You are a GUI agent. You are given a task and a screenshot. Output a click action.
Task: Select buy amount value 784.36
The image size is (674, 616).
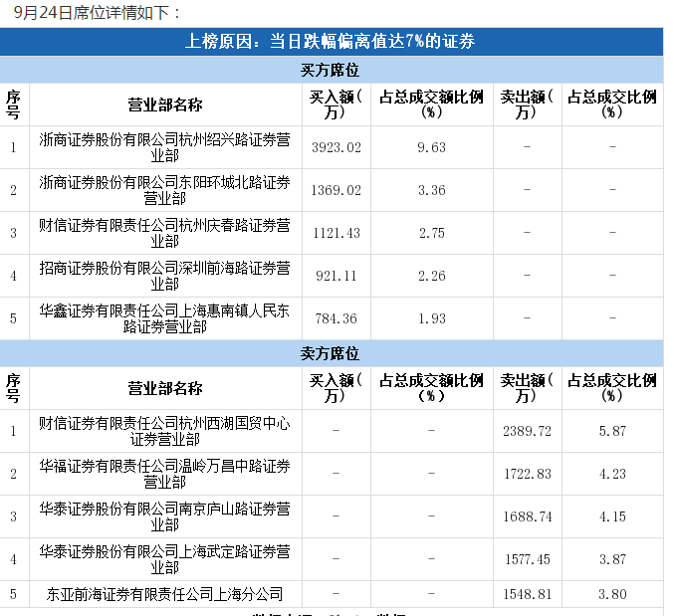pos(337,318)
